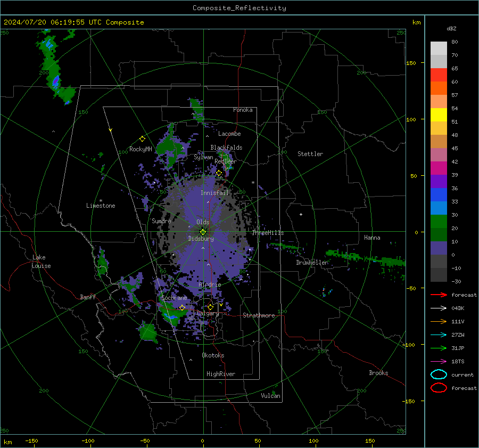The height and width of the screenshot is (448, 479).
Task: Click the small colored echo southeast of Drumheller
Action: 326,291
